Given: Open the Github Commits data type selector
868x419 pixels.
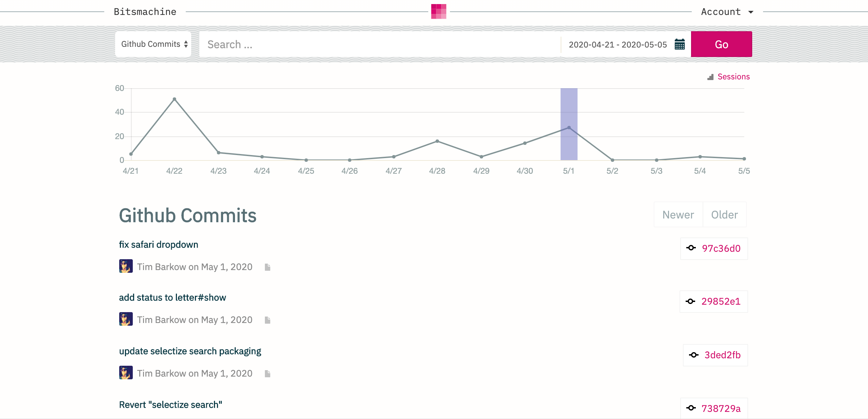Looking at the screenshot, I should [x=153, y=44].
